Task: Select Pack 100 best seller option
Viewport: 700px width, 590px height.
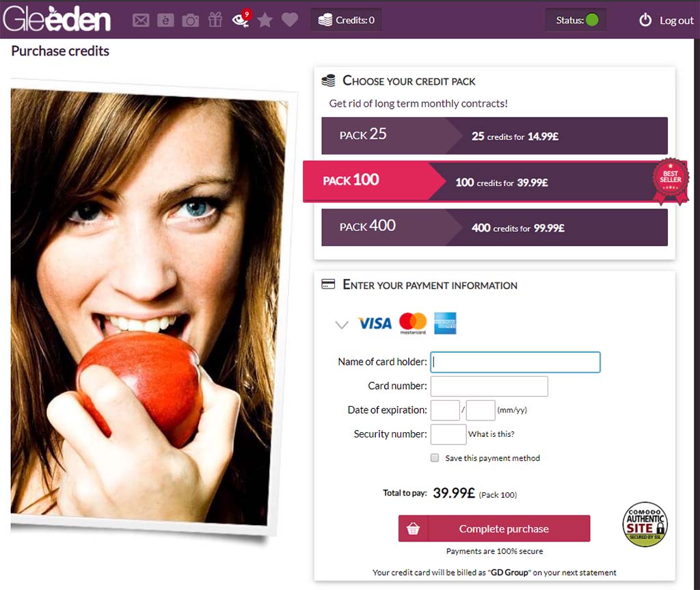Action: [x=495, y=182]
